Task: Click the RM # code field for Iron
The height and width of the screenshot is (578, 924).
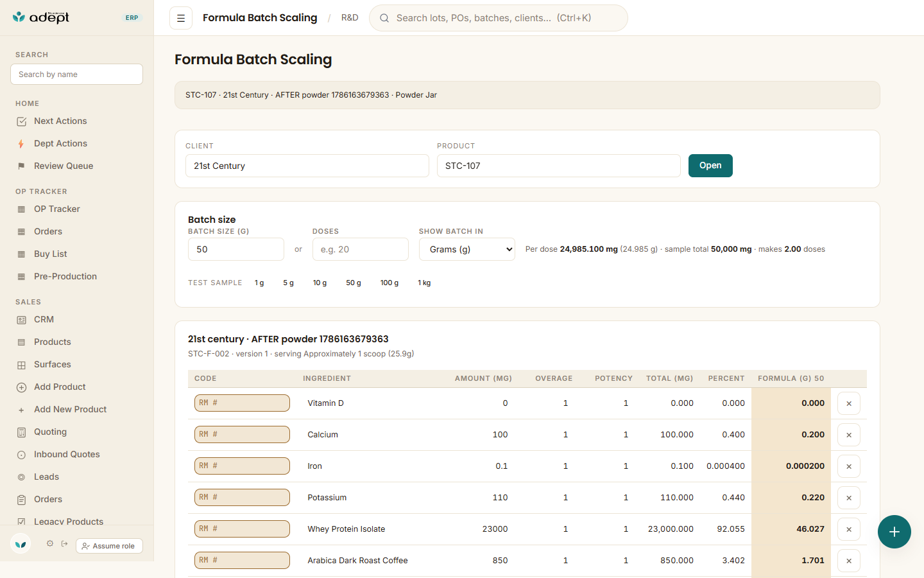Action: tap(242, 466)
